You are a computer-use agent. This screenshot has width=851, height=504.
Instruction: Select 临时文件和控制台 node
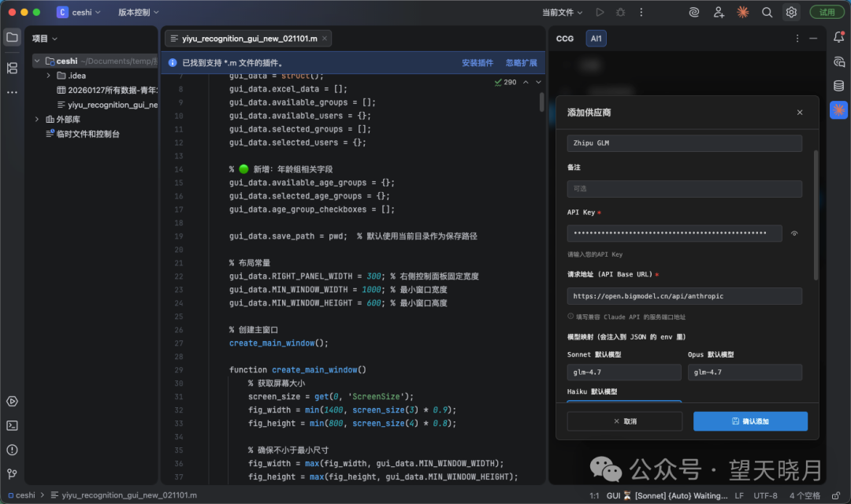pos(83,134)
